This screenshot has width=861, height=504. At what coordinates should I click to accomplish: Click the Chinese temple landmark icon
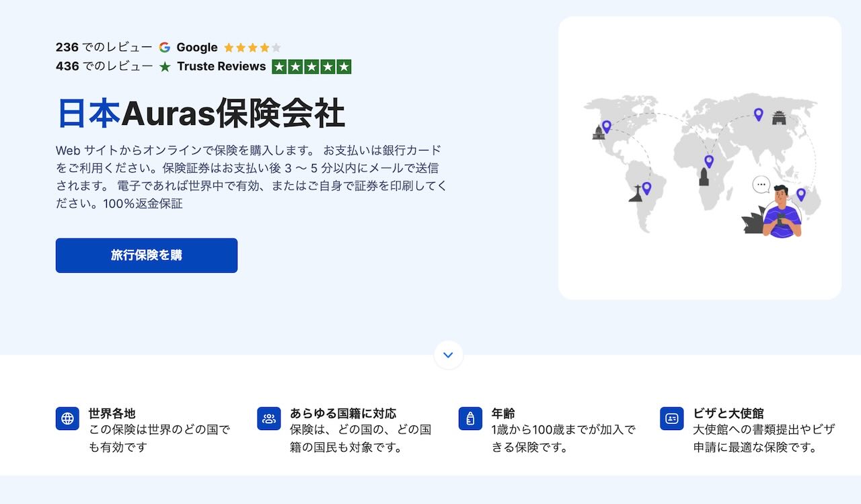779,118
